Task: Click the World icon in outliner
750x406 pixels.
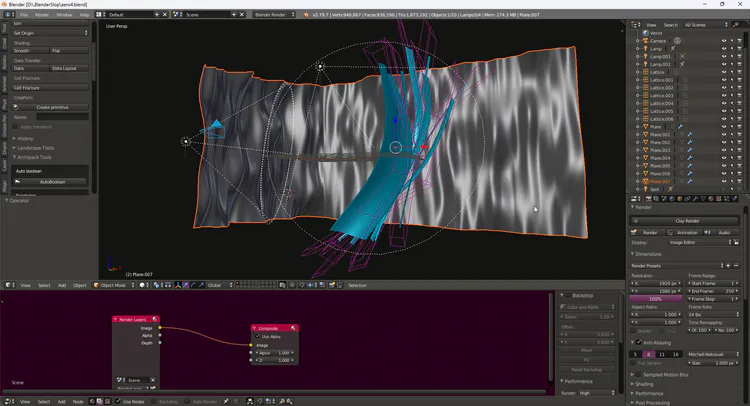Action: pos(645,33)
